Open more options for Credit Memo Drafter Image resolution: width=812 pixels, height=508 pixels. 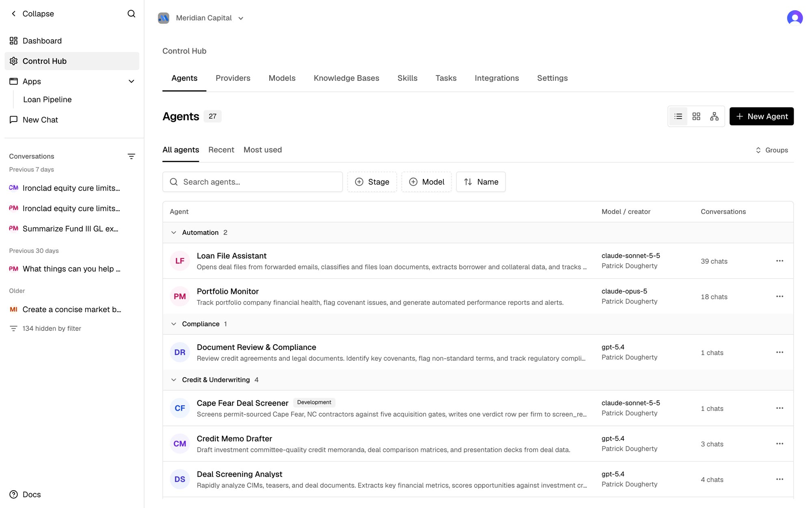[780, 444]
